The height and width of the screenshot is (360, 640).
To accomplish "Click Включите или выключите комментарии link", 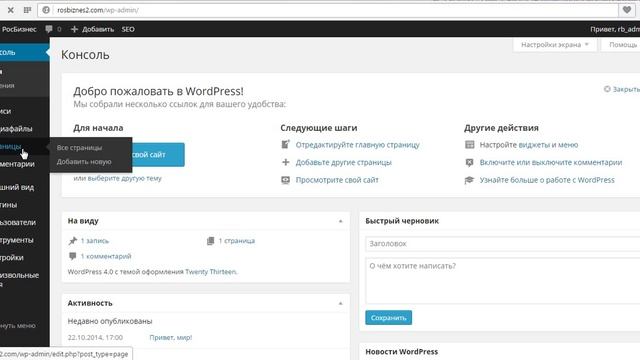I will pos(551,162).
